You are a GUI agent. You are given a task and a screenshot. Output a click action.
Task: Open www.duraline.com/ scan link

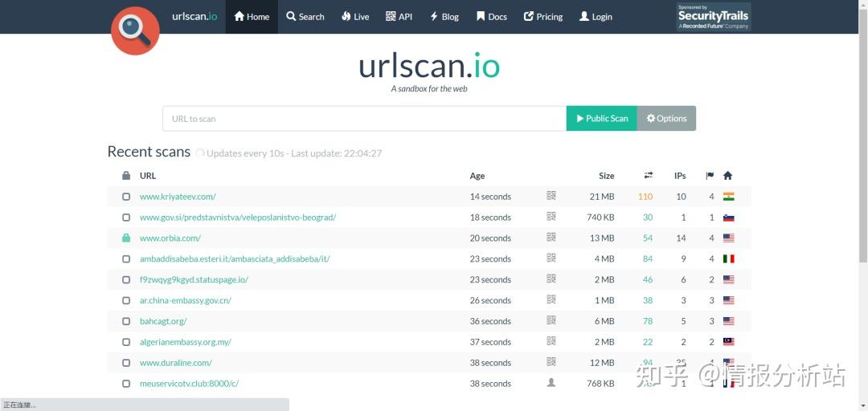pos(176,363)
